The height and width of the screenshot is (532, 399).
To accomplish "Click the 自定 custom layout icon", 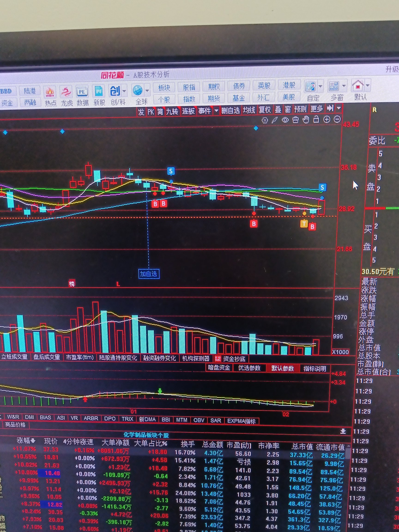I will pos(311,87).
